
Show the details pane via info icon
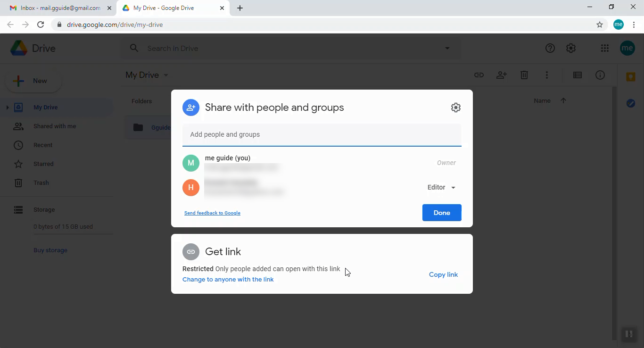(x=600, y=75)
